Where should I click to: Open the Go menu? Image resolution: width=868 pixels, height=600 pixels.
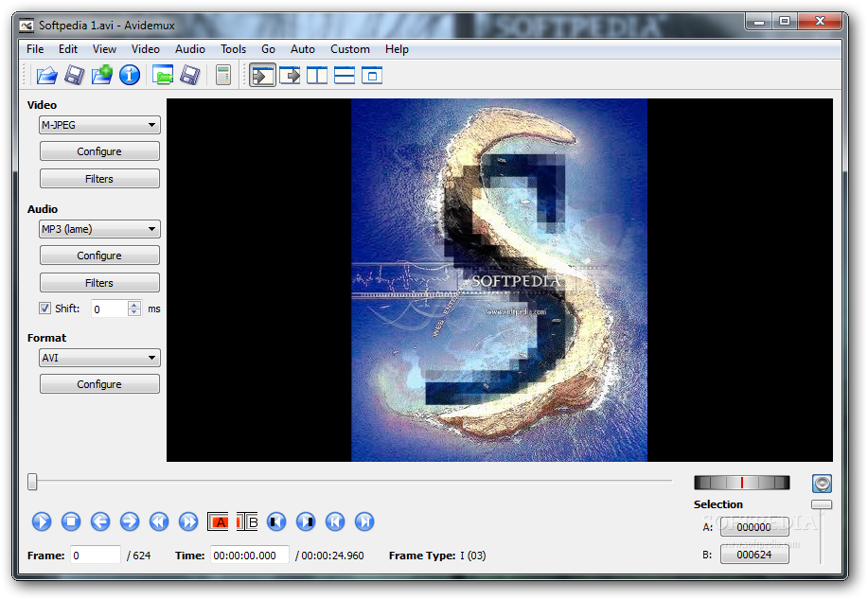[268, 49]
